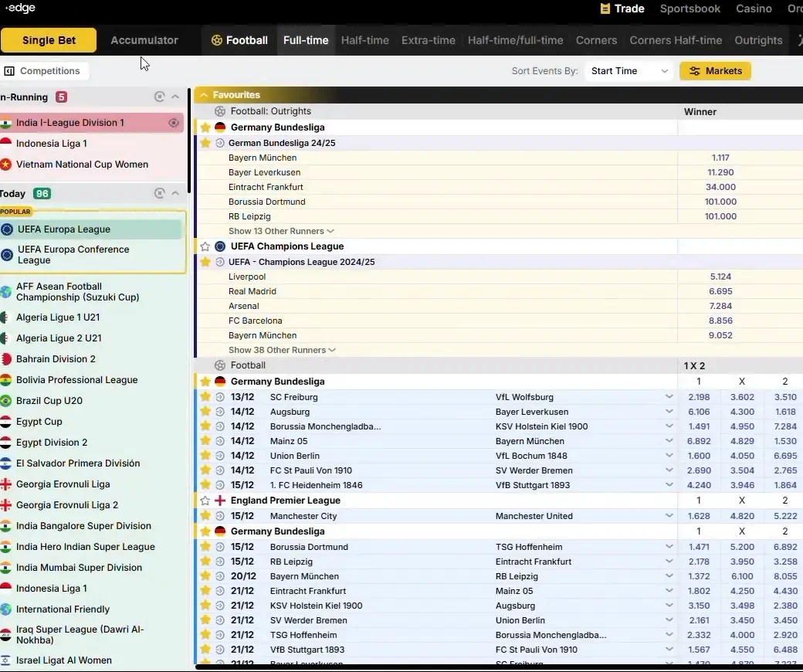Click clock icon next to German Bundesliga 24/25
The width and height of the screenshot is (803, 672).
pyautogui.click(x=220, y=143)
